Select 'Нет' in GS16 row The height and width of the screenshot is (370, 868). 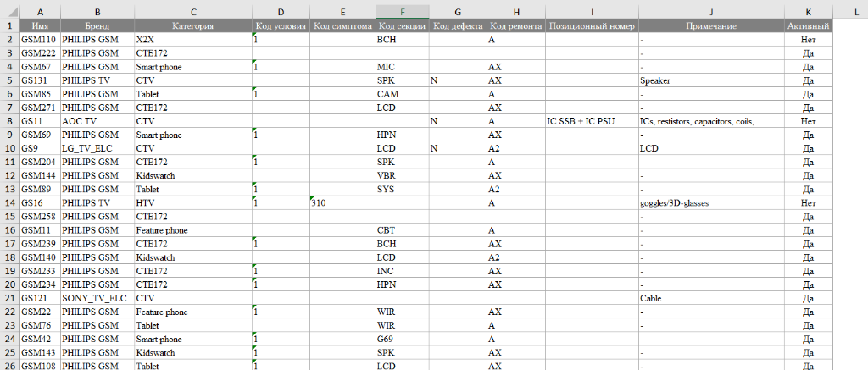[x=808, y=203]
